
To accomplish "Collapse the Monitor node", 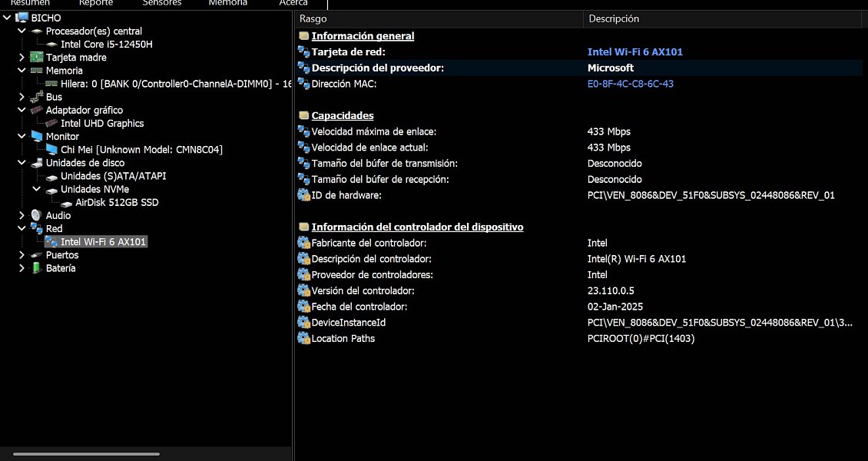I will pos(22,136).
